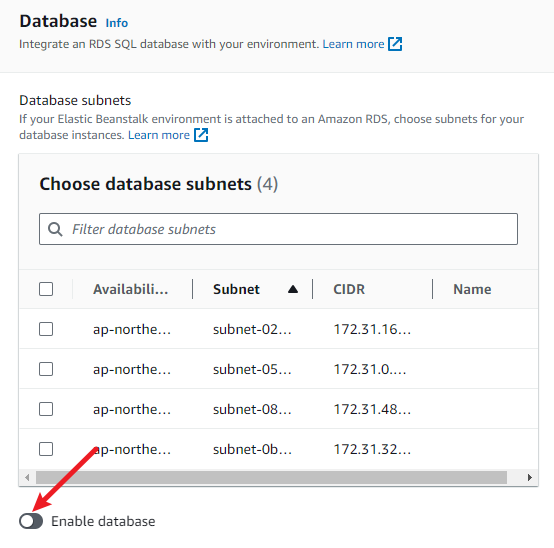The image size is (554, 548).
Task: Click the horizontal scrollbar thumb
Action: [x=271, y=477]
